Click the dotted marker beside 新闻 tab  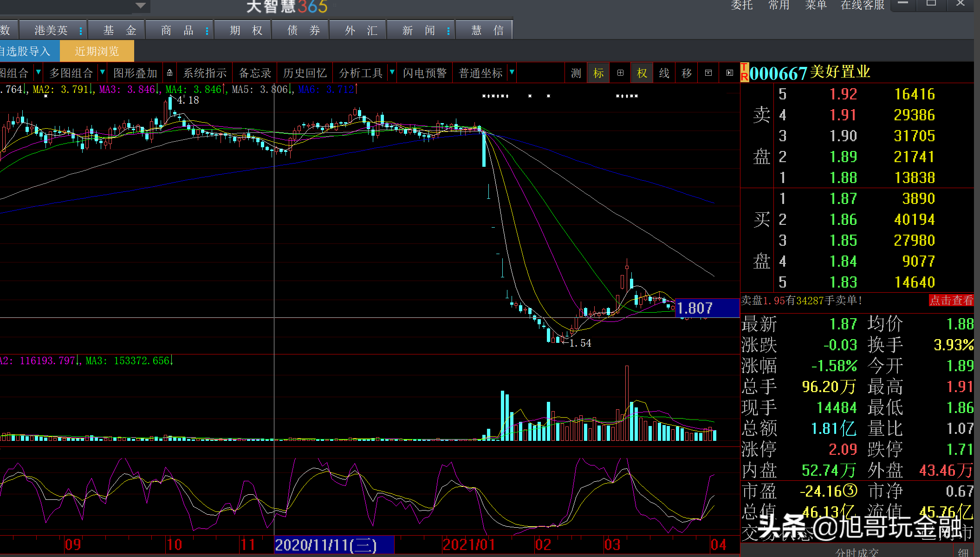click(x=448, y=31)
